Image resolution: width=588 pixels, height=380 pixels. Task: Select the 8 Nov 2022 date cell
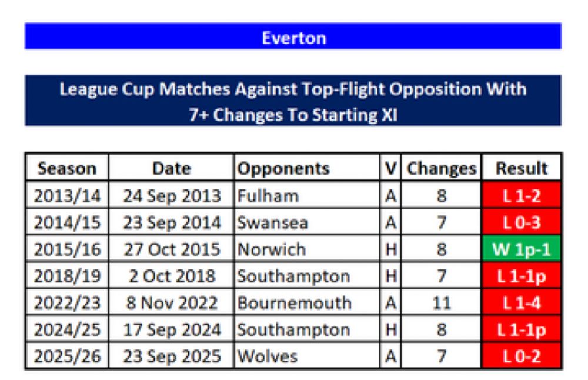171,303
